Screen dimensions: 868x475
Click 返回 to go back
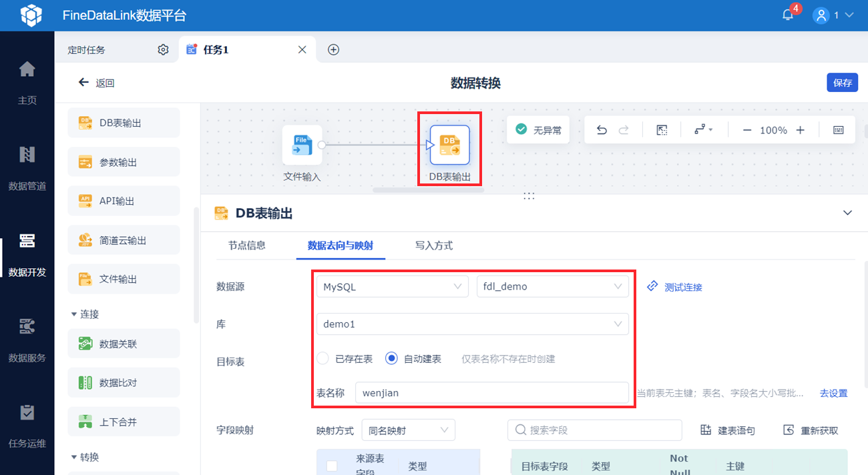pyautogui.click(x=97, y=83)
